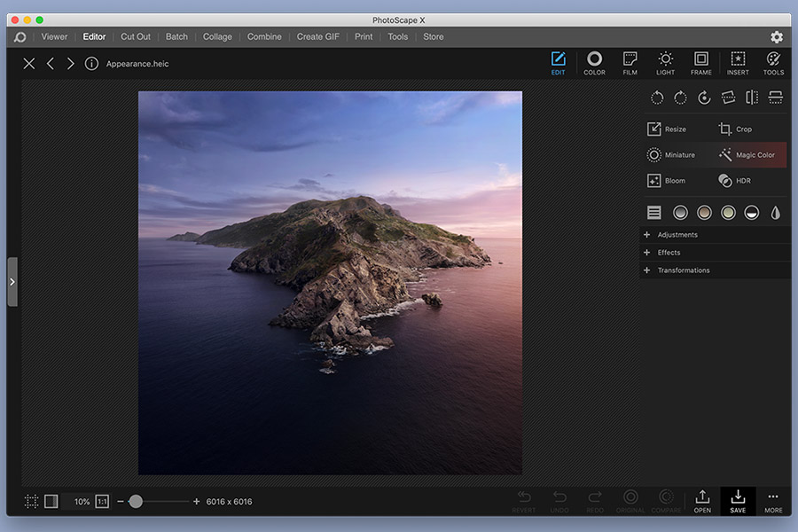The image size is (798, 532).
Task: Open the INSERT objects icon
Action: pos(738,63)
